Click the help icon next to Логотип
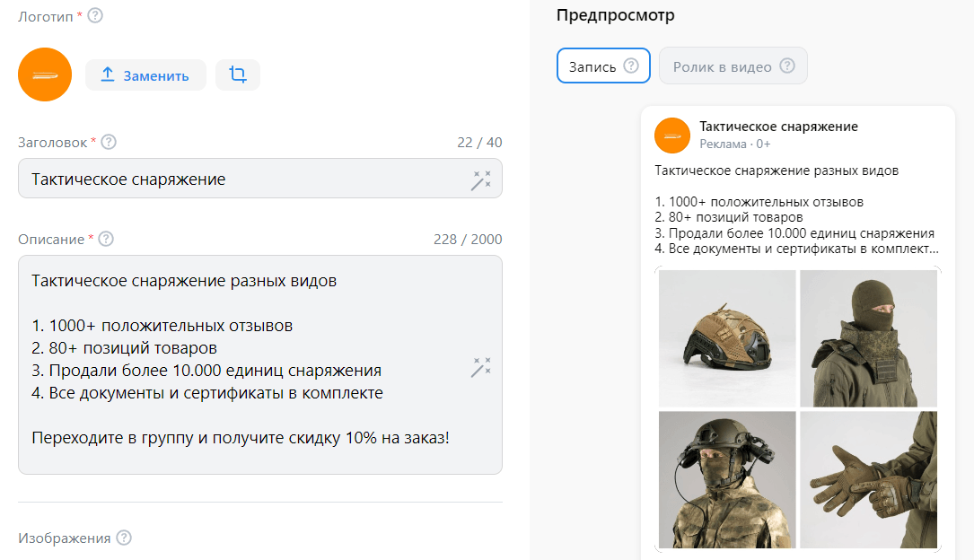974x560 pixels. pos(95,15)
